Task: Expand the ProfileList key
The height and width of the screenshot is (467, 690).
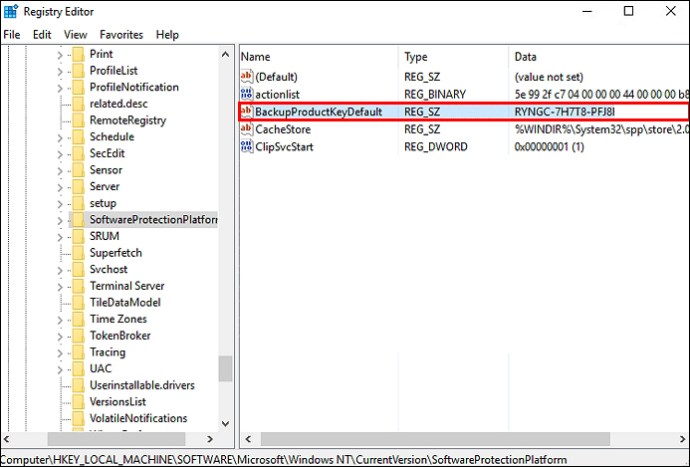Action: click(x=60, y=71)
